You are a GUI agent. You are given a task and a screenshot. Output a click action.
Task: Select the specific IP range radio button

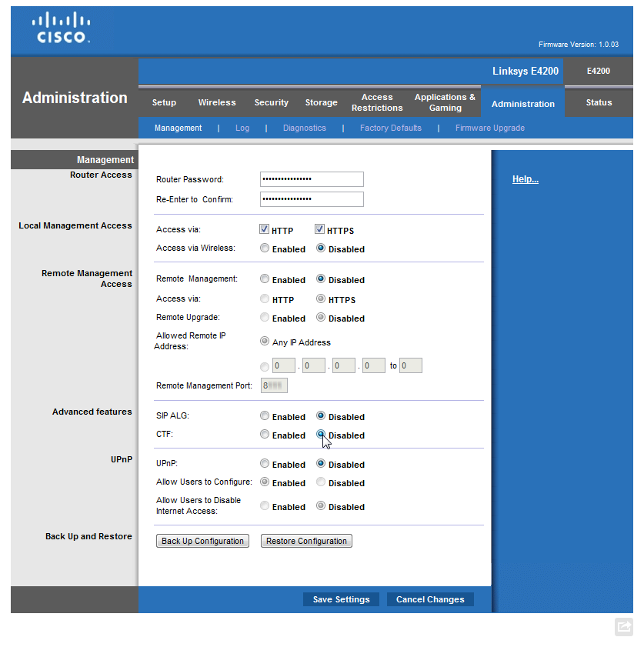click(265, 367)
